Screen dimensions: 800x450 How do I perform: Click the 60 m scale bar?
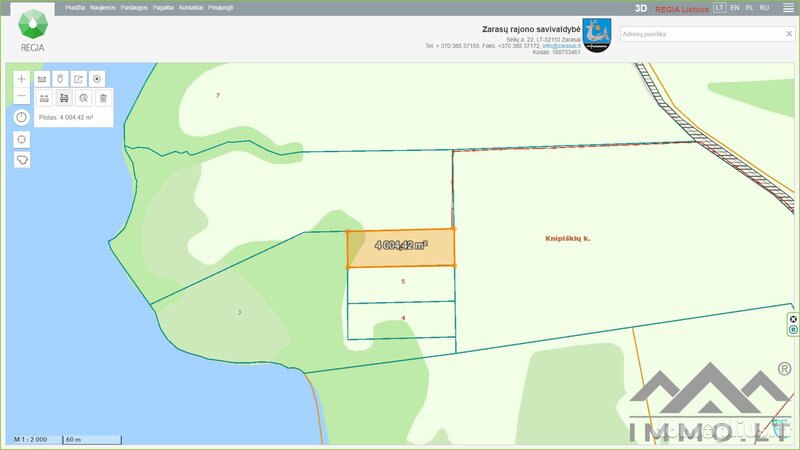92,440
